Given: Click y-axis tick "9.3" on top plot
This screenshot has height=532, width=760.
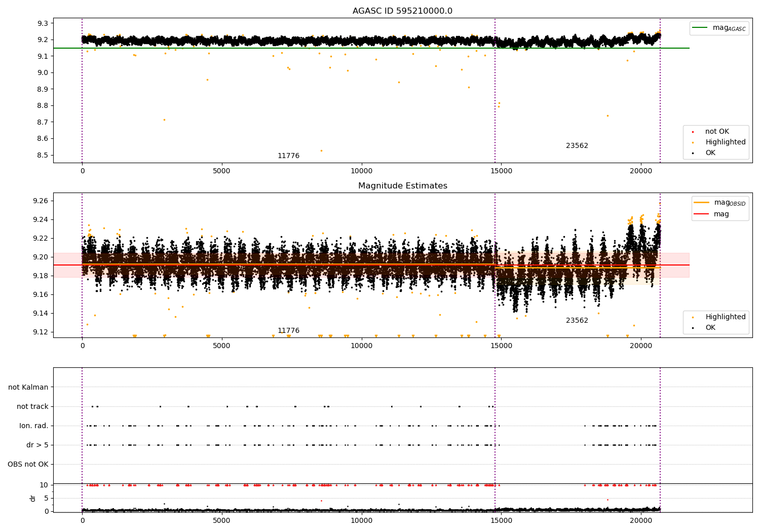Looking at the screenshot, I should [43, 23].
